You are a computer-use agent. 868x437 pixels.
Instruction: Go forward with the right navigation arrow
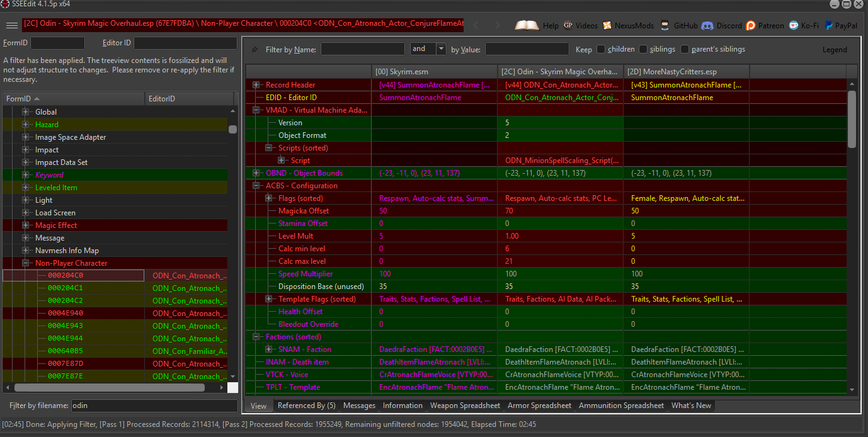click(x=498, y=25)
